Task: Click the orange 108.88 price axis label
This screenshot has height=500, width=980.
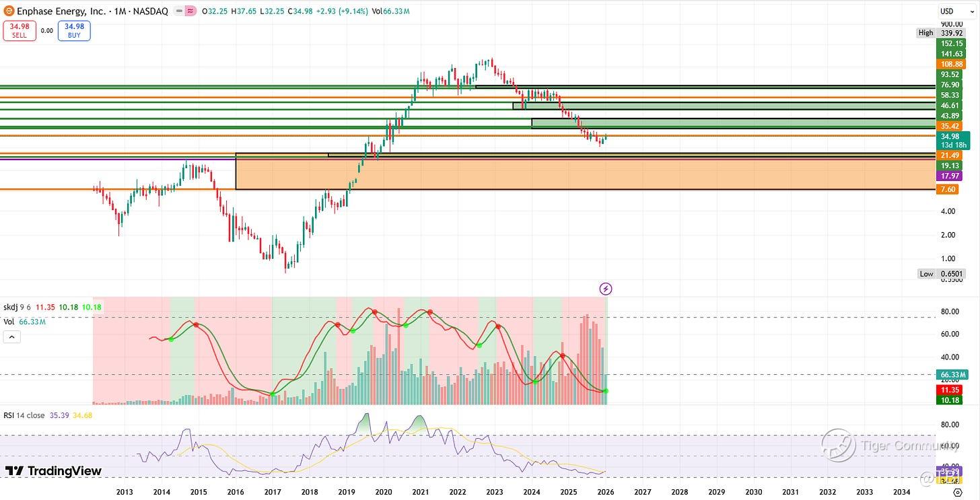Action: tap(950, 64)
